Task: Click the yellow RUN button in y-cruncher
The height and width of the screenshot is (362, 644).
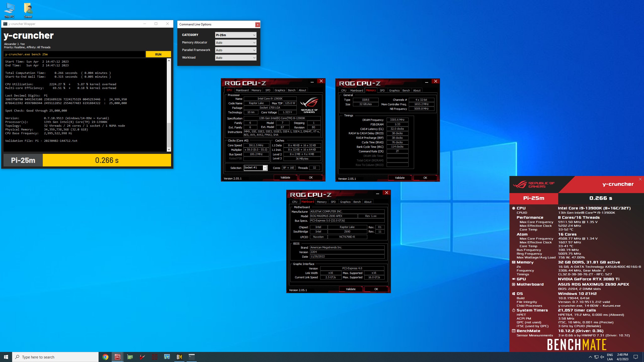Action: [158, 54]
